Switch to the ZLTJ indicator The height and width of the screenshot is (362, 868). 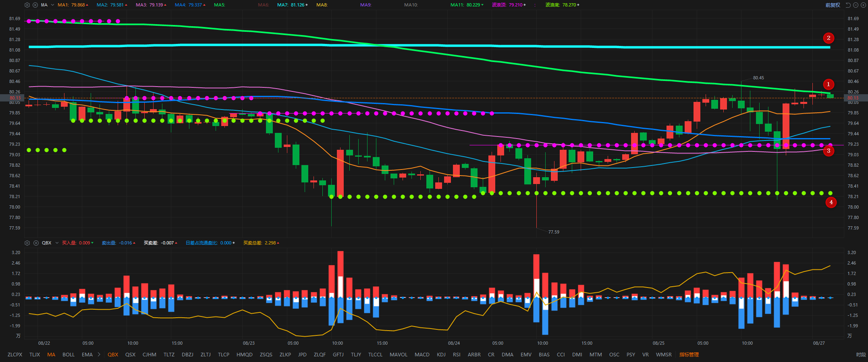[x=206, y=354]
